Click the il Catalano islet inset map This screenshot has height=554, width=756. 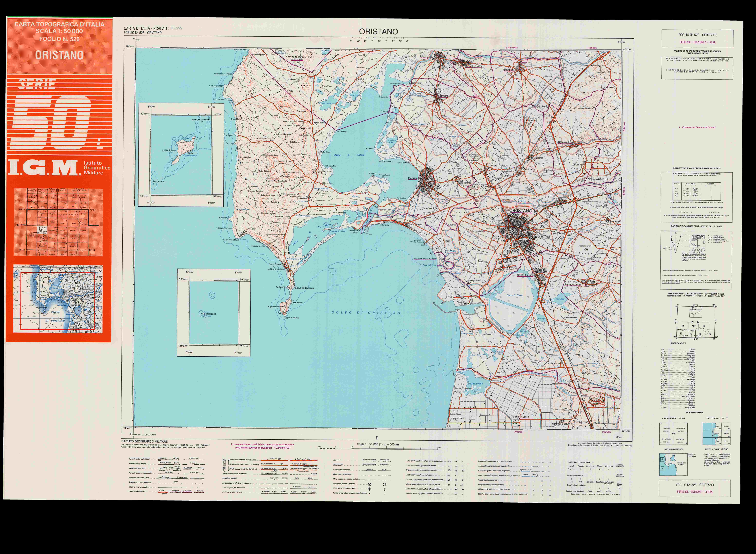214,313
